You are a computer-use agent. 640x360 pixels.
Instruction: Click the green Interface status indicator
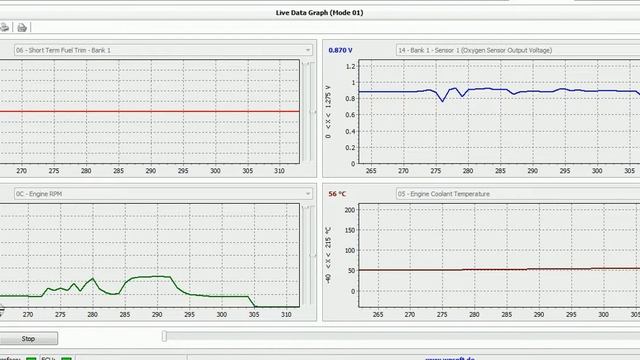click(x=31, y=358)
